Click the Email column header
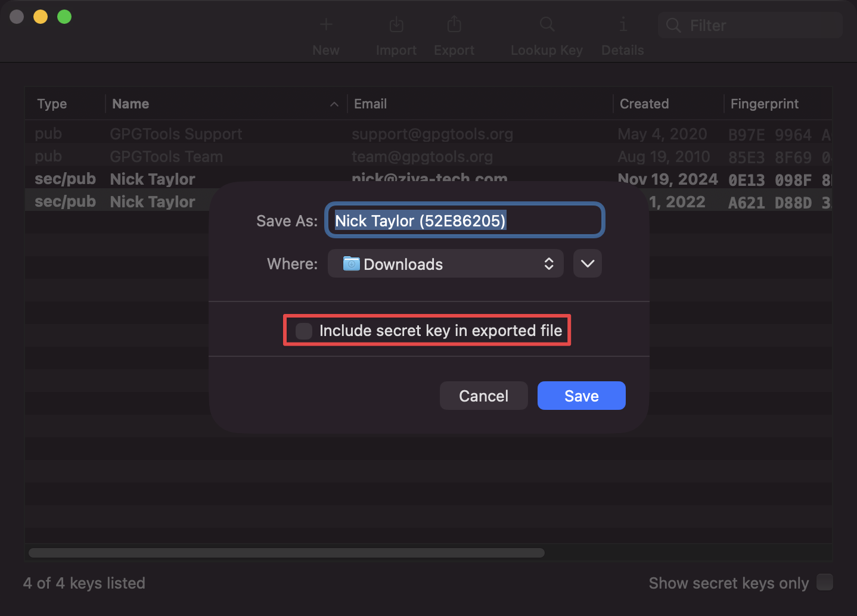This screenshot has height=616, width=857. (x=371, y=104)
